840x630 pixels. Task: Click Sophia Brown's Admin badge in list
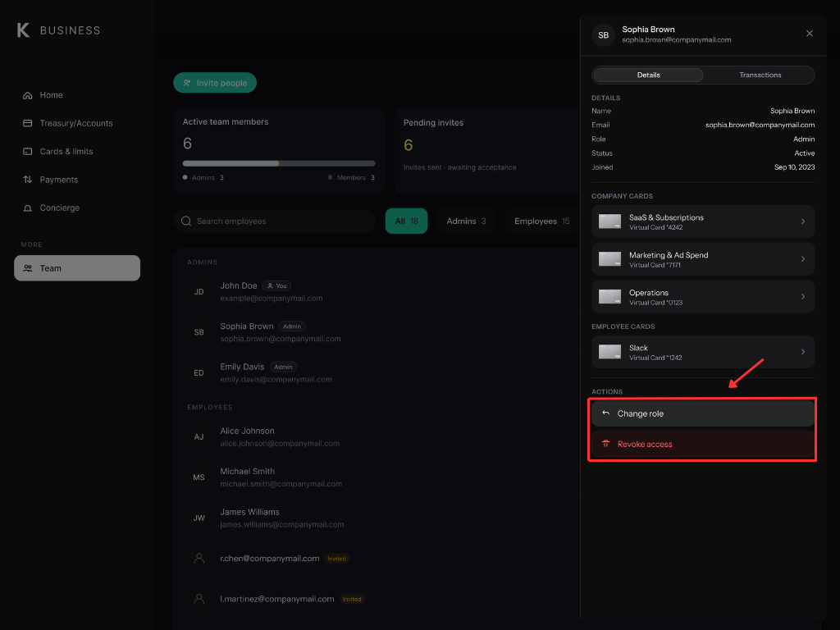coord(292,326)
